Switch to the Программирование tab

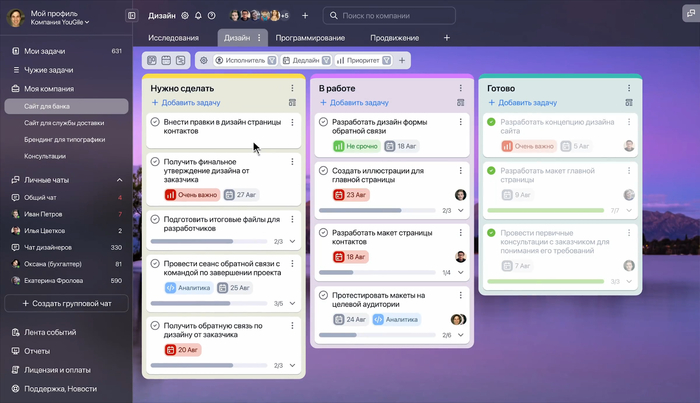point(310,38)
